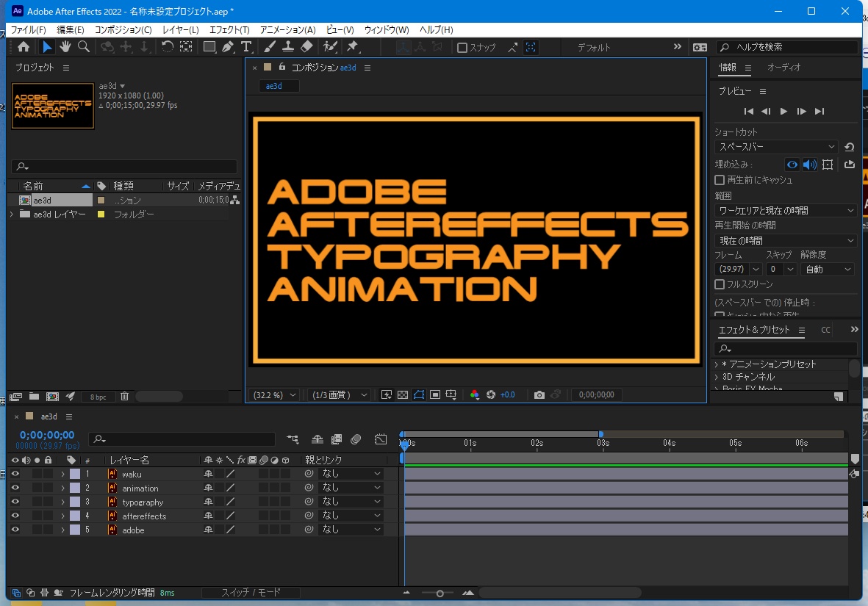Click the ヘルプを検索 search field
The width and height of the screenshot is (868, 606).
pyautogui.click(x=786, y=47)
